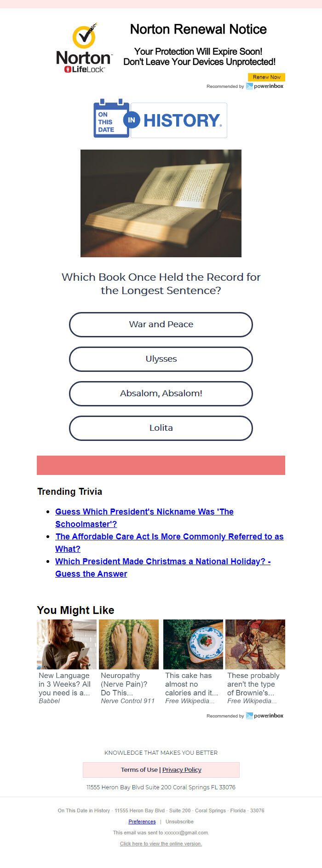322x868 pixels.
Task: Open the Brownie's illustration ad thumbnail
Action: coord(255,644)
